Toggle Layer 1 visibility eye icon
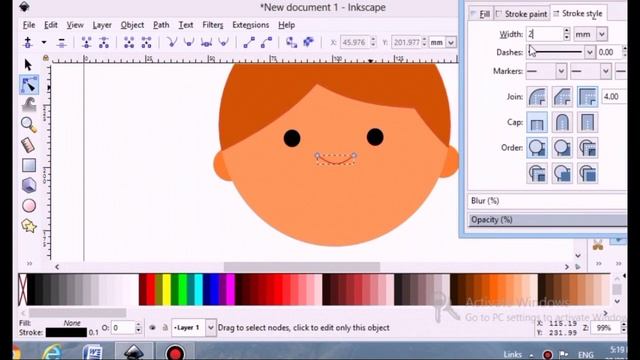 [x=152, y=327]
